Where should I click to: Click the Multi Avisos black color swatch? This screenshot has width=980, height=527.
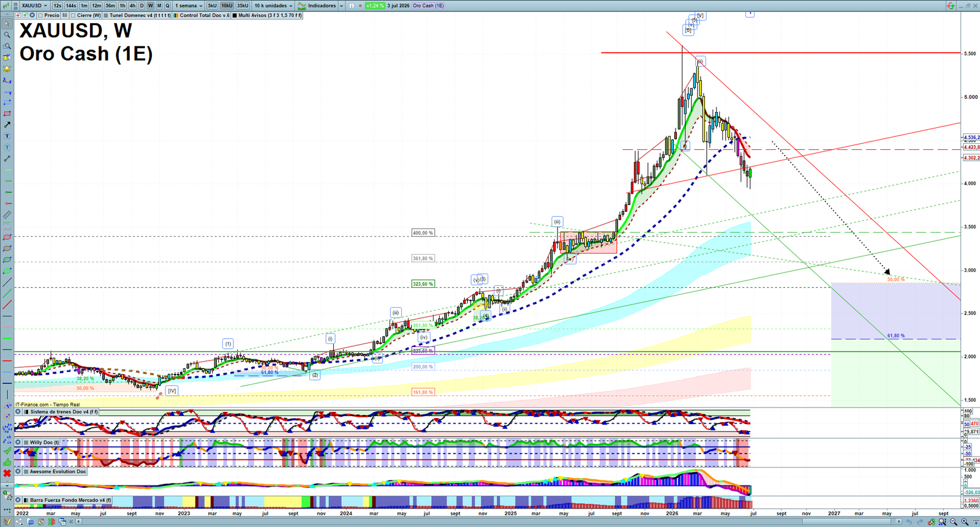coord(235,15)
